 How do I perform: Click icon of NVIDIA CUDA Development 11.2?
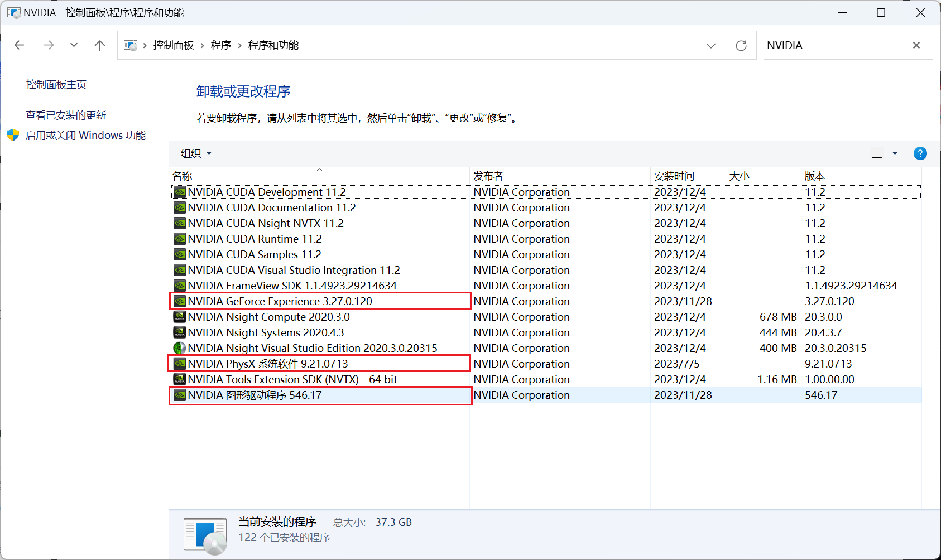point(180,192)
